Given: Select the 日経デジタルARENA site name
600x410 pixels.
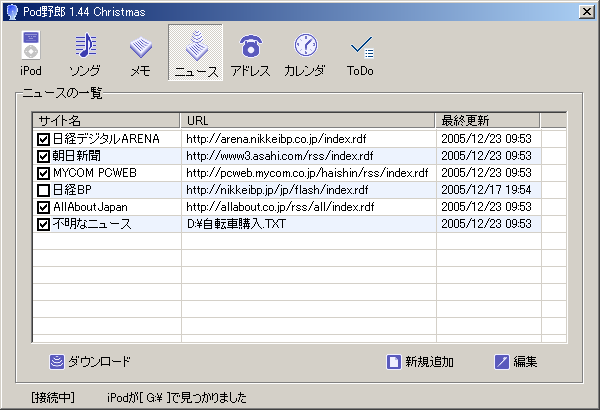Looking at the screenshot, I should [x=106, y=139].
